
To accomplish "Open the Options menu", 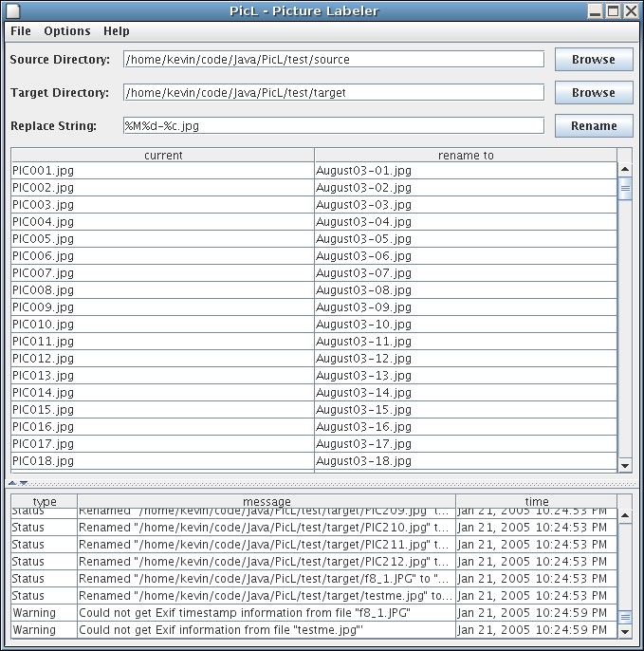I will tap(67, 31).
